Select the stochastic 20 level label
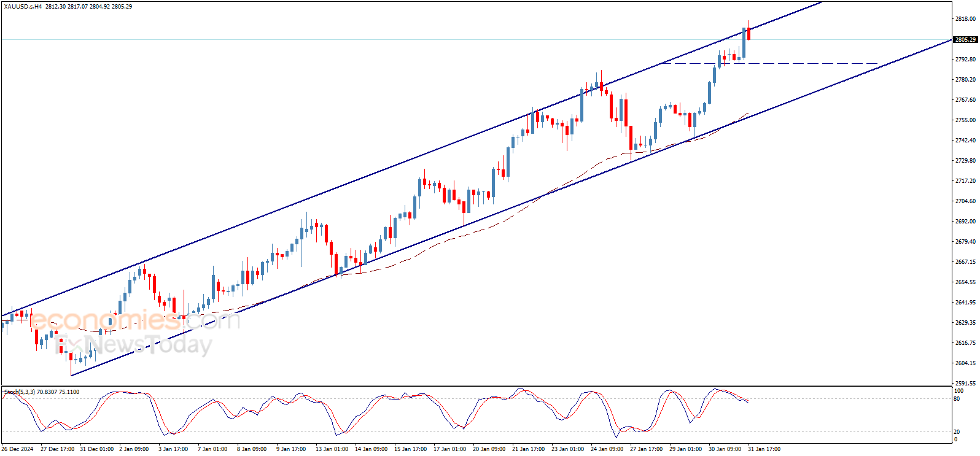The image size is (980, 456). 957,432
